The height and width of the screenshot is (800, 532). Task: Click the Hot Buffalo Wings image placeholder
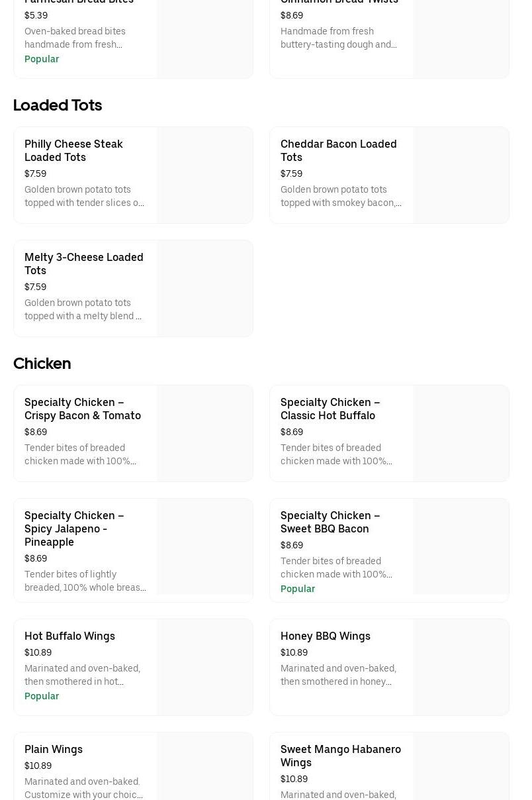(204, 667)
